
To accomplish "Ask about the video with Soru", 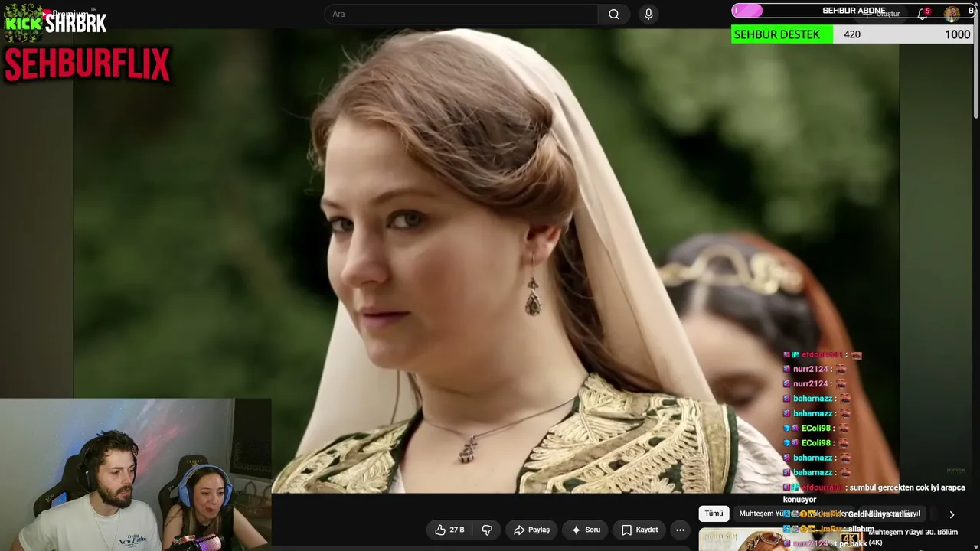I will pos(585,530).
